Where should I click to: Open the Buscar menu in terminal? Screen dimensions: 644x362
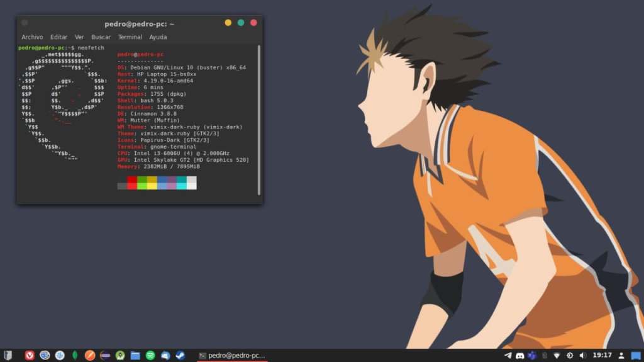pyautogui.click(x=101, y=37)
